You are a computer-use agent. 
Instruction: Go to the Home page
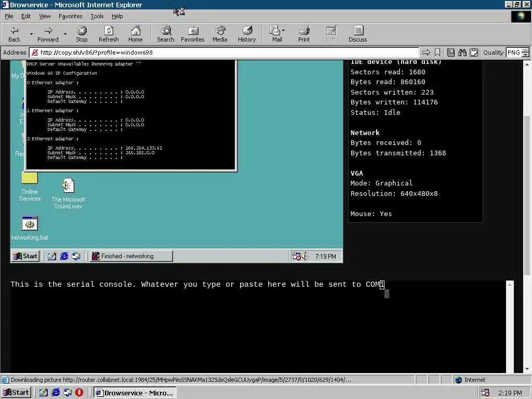tap(136, 34)
